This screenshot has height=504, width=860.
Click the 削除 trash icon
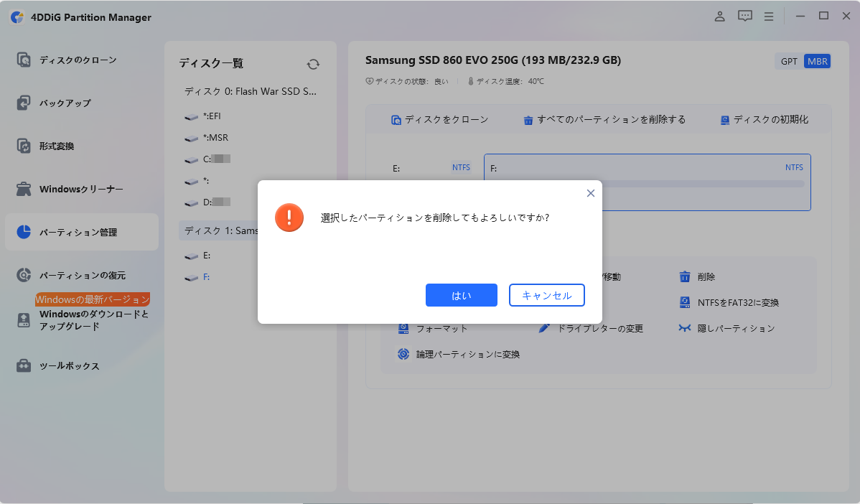click(x=685, y=276)
